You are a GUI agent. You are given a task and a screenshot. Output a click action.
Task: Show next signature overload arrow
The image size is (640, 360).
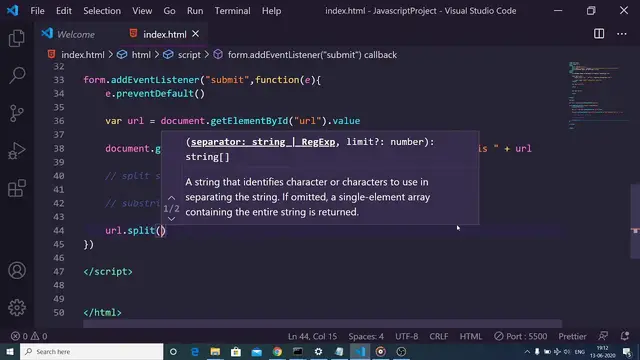pyautogui.click(x=171, y=219)
